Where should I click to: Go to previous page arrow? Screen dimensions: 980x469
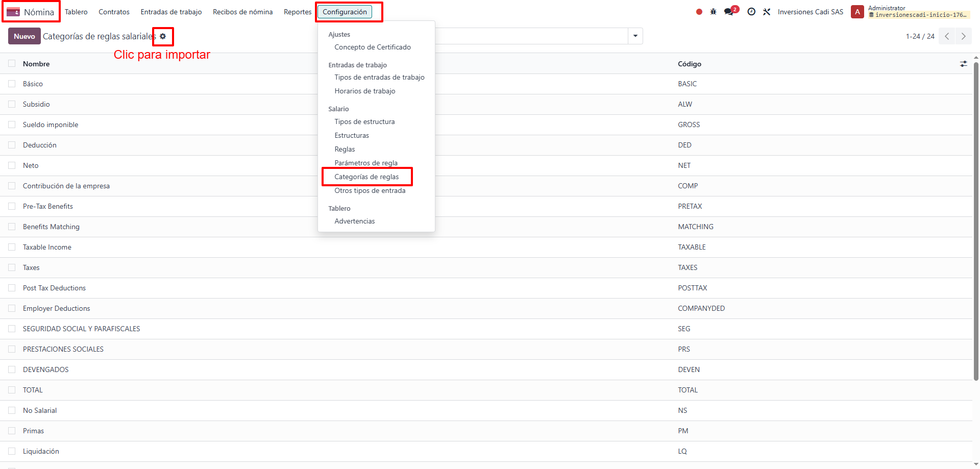(x=947, y=36)
